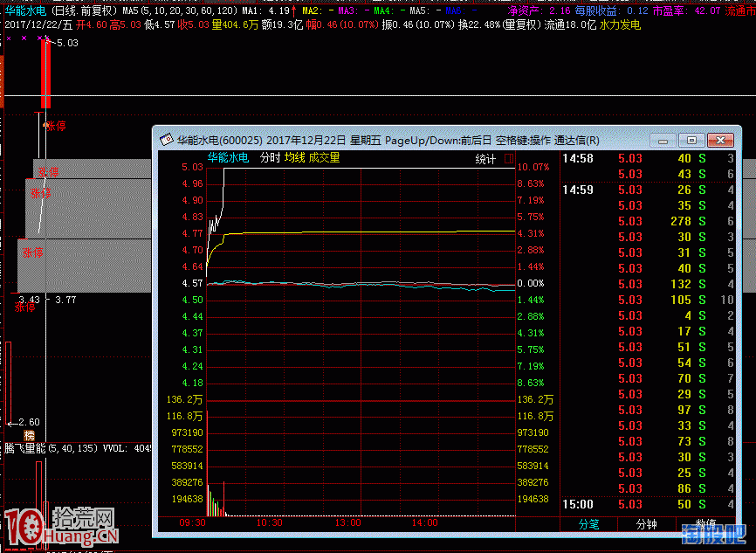The width and height of the screenshot is (756, 553).
Task: Click the 3.43 - 3.77 range label on daily chart
Action: 47,300
